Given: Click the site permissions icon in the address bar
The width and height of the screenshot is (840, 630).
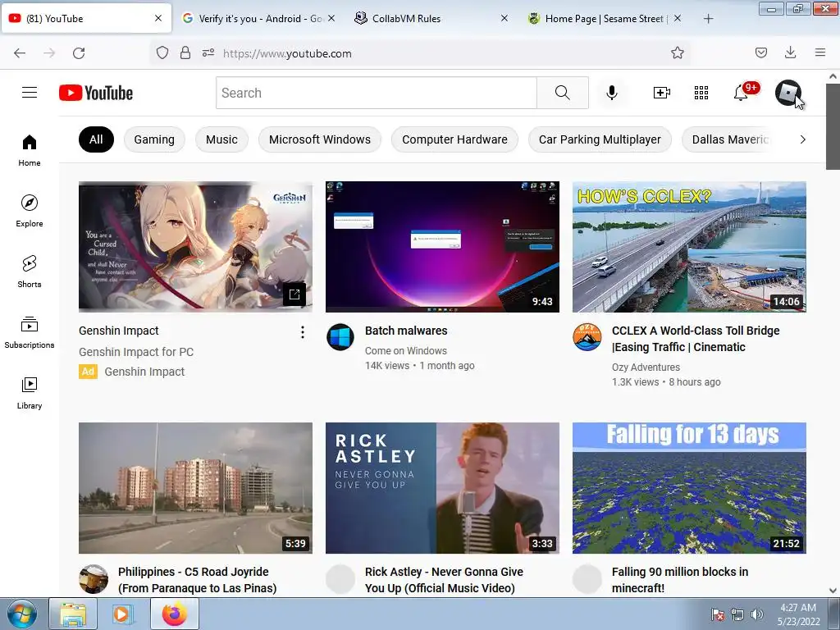Looking at the screenshot, I should point(208,53).
